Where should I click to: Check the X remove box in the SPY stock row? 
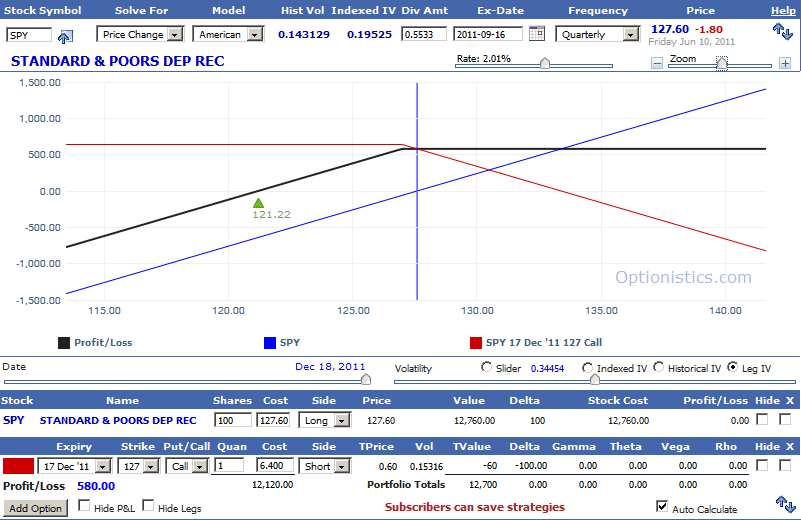tap(785, 419)
